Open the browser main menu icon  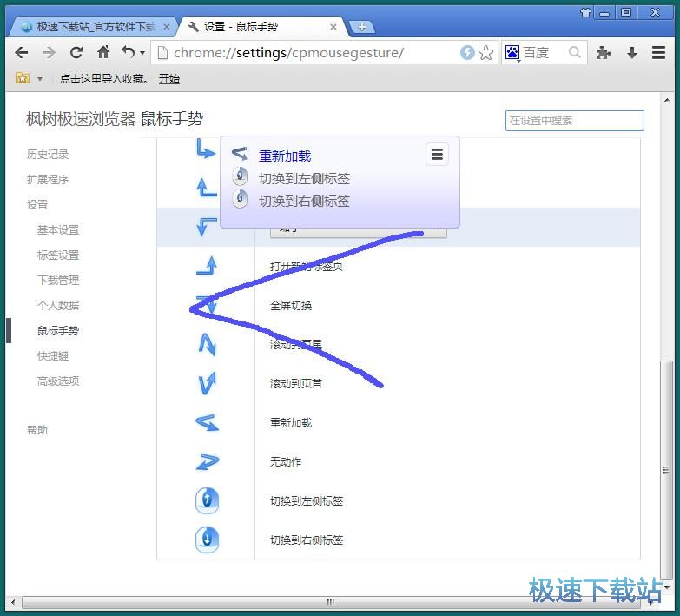click(658, 52)
